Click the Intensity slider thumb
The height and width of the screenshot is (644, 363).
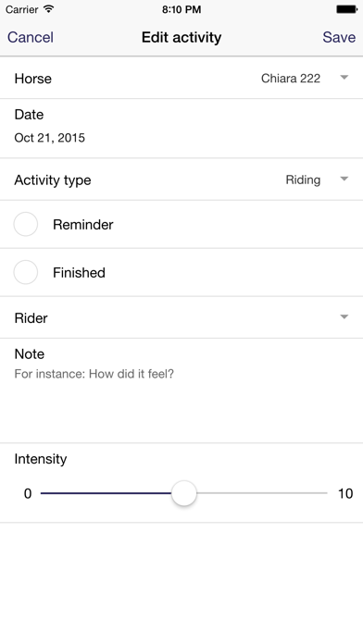pos(183,493)
